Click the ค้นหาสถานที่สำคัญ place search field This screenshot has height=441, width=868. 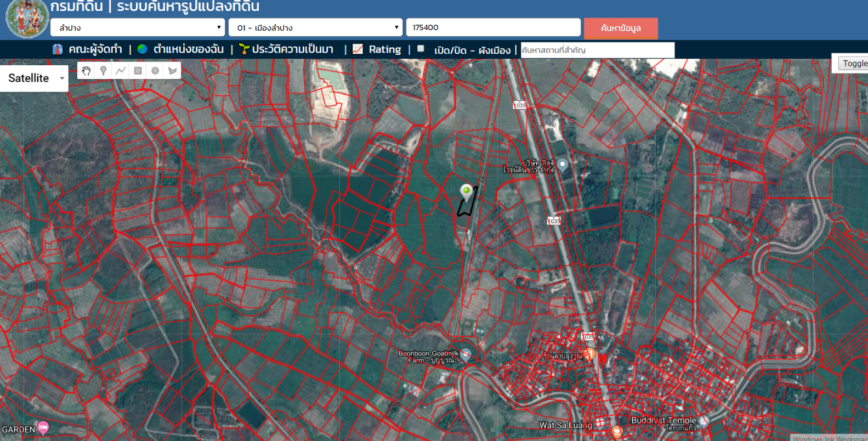(x=598, y=50)
